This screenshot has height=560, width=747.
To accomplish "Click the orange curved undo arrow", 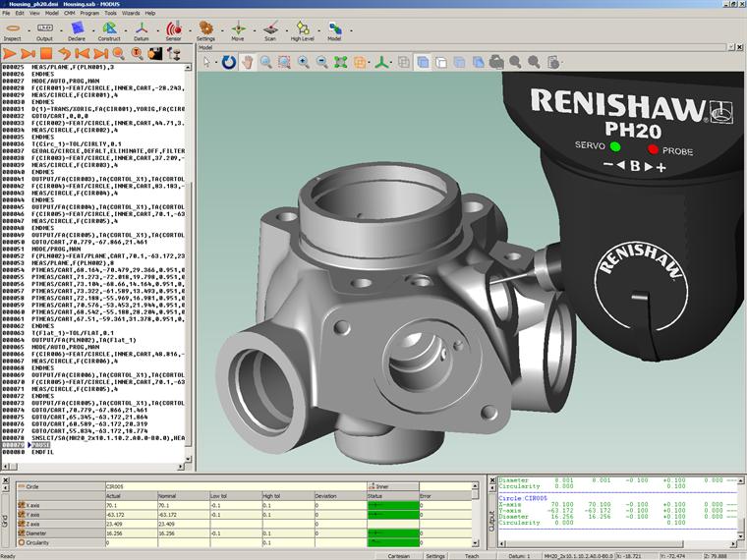I will [64, 54].
